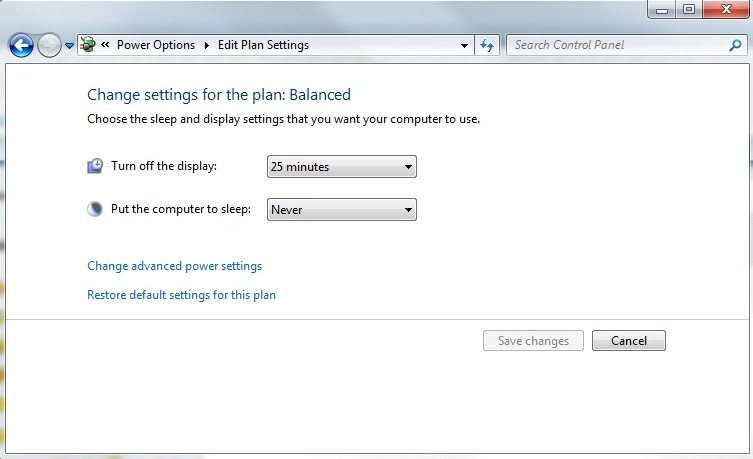Open the Turn off the display dropdown
The width and height of the screenshot is (753, 459).
342,167
